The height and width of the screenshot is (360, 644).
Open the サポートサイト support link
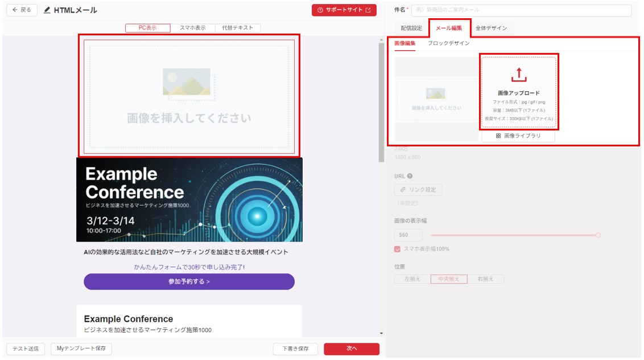pyautogui.click(x=344, y=10)
